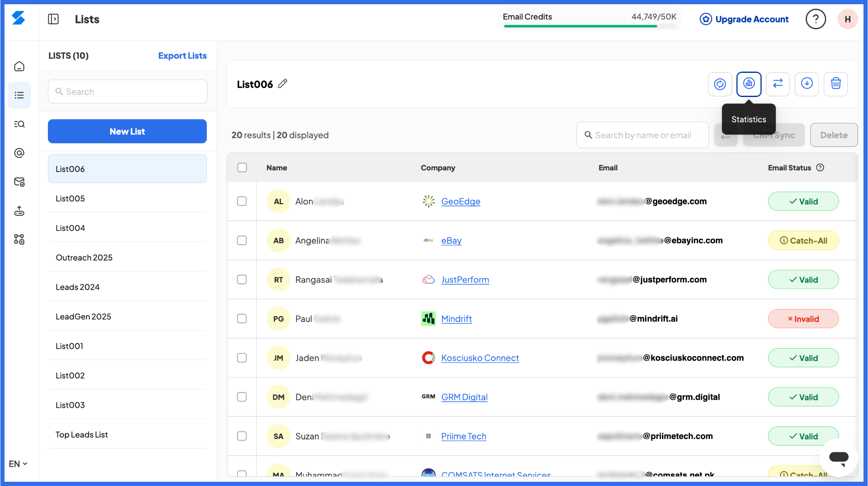Open the email verifier envelope sidebar icon
Image resolution: width=868 pixels, height=486 pixels.
(19, 182)
